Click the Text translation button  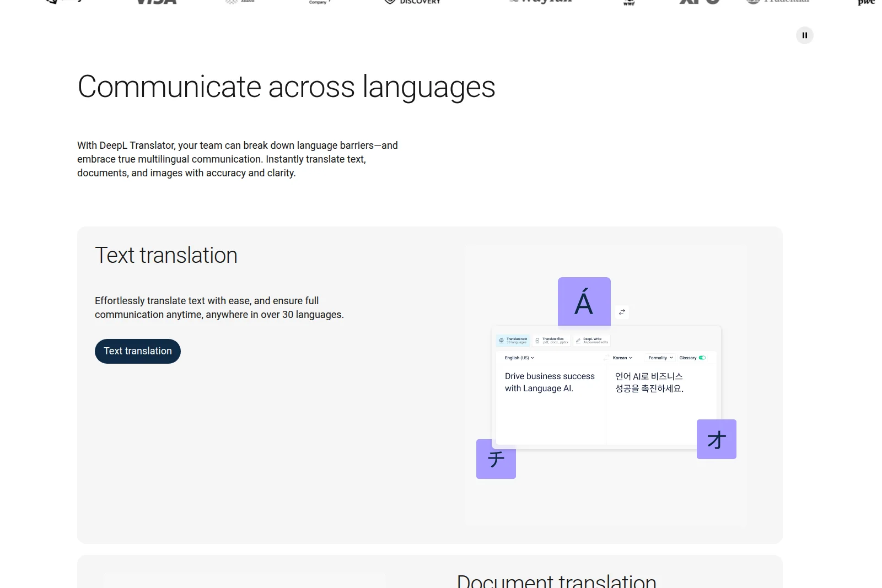pos(137,351)
